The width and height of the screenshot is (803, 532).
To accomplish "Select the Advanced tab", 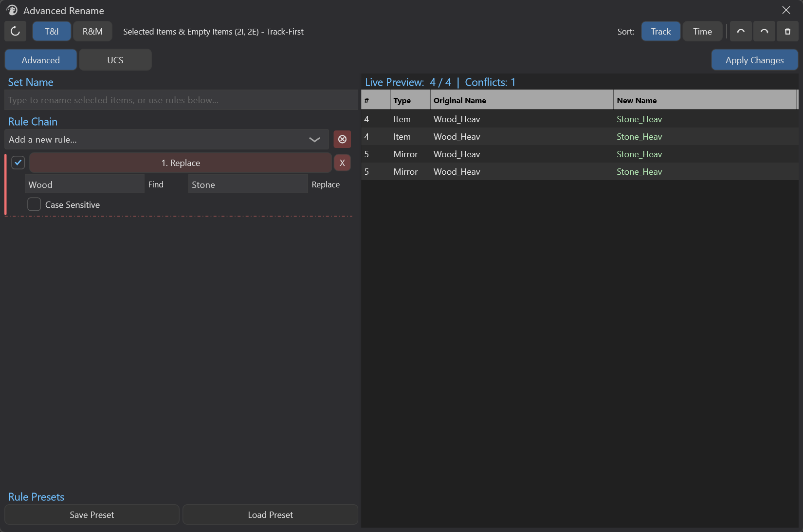I will click(41, 60).
